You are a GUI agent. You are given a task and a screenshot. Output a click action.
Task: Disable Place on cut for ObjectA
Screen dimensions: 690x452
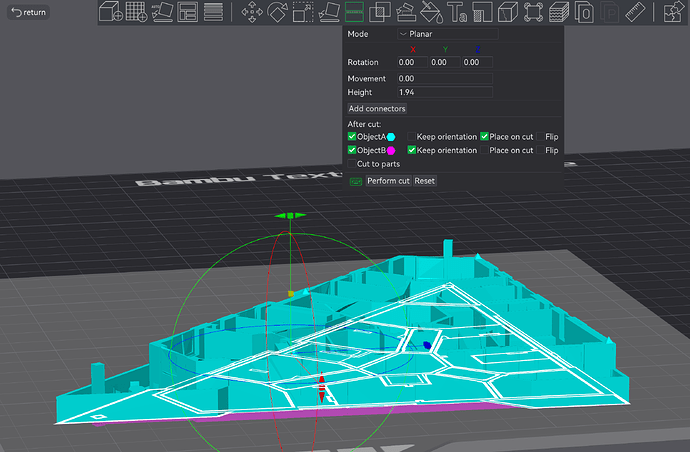(484, 136)
